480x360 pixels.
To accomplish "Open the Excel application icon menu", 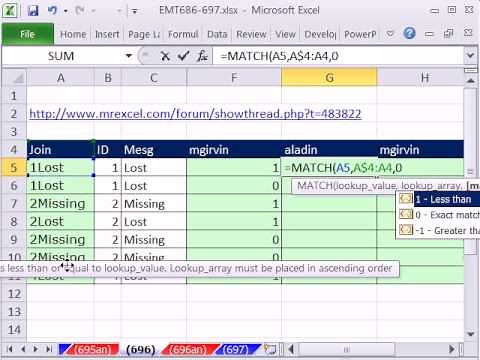I will pyautogui.click(x=10, y=11).
